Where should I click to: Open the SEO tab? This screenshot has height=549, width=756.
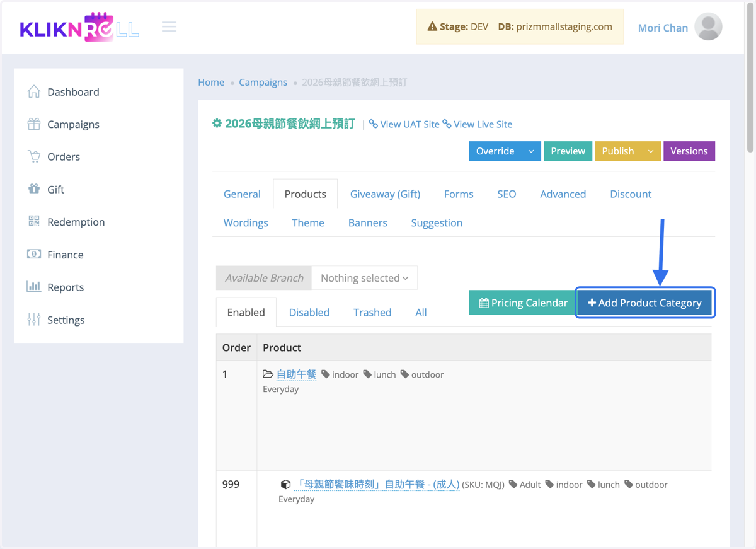pos(507,194)
